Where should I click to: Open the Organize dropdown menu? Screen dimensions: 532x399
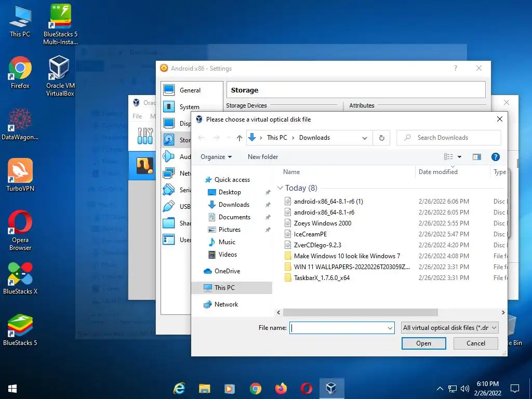[x=216, y=157]
